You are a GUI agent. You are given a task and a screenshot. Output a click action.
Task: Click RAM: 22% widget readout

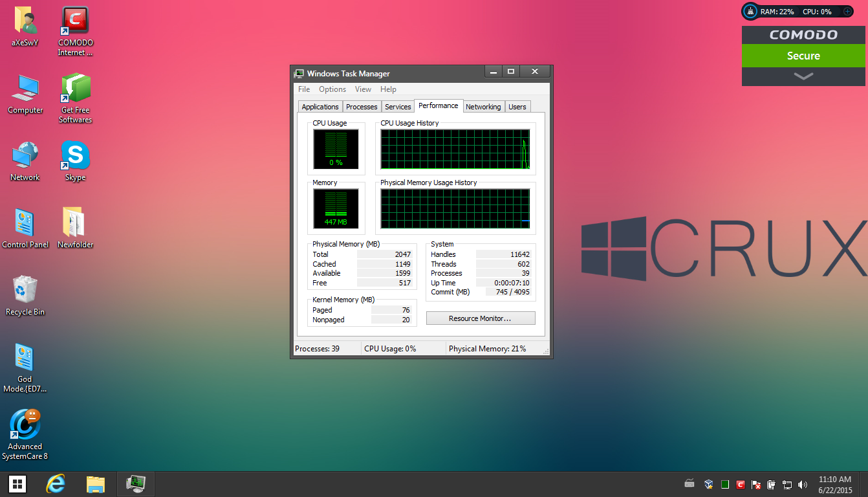click(x=777, y=12)
